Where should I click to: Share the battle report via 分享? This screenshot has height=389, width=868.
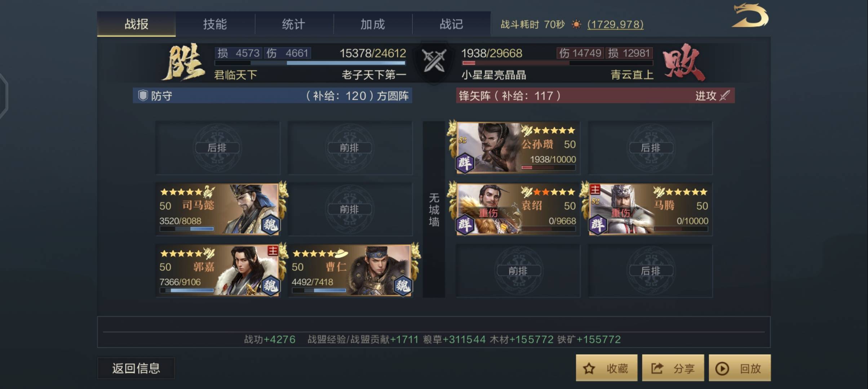(673, 368)
